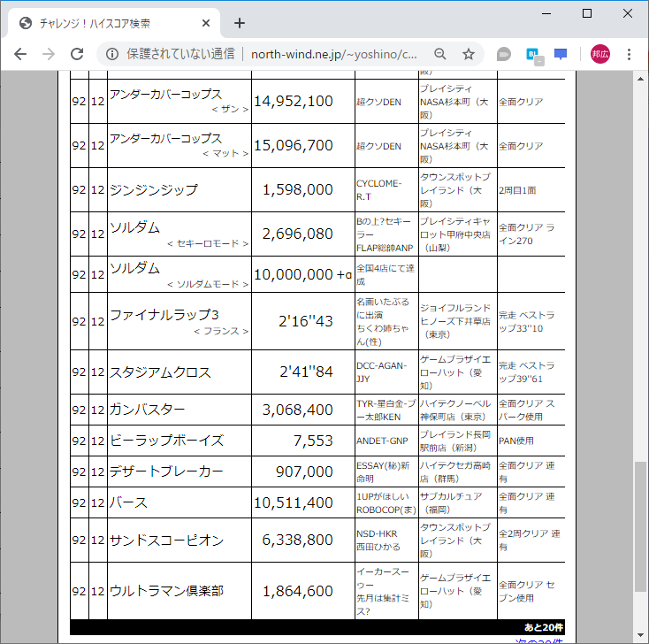The width and height of the screenshot is (649, 644).
Task: Go back to the previous page
Action: [x=19, y=54]
